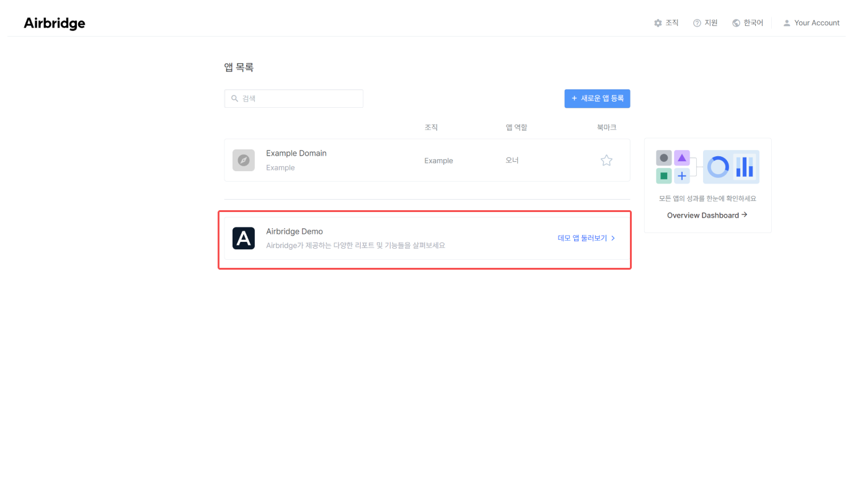
Task: Click the Overview Dashboard illustration
Action: click(x=707, y=167)
